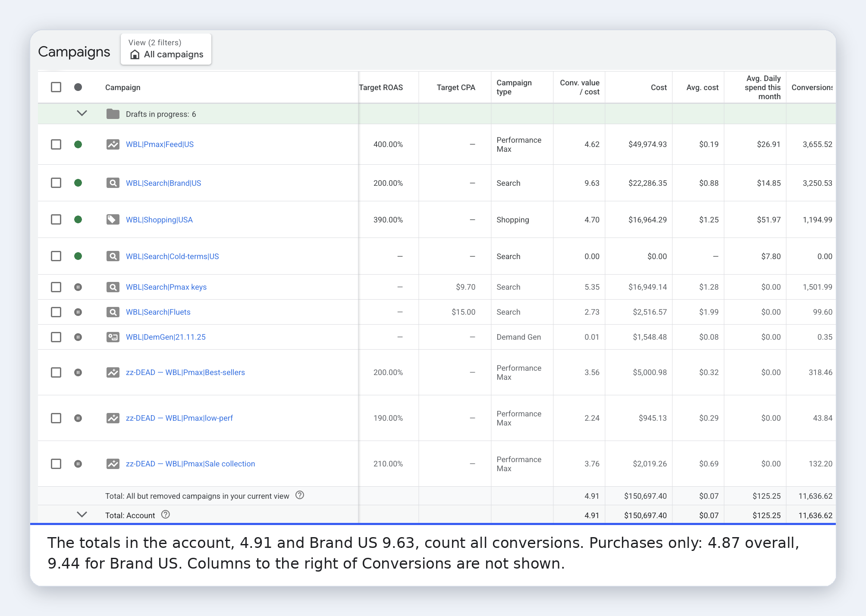Click the drafts folder icon
Image resolution: width=866 pixels, height=616 pixels.
click(x=113, y=114)
